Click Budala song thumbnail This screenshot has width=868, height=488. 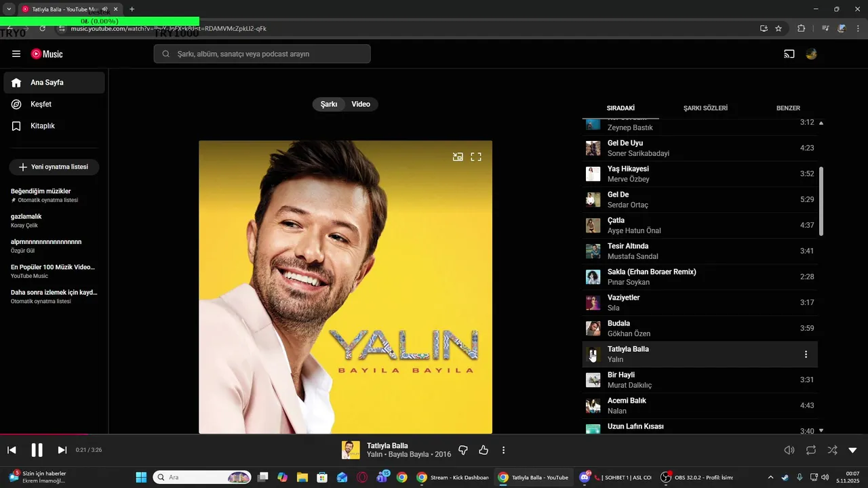pos(593,329)
